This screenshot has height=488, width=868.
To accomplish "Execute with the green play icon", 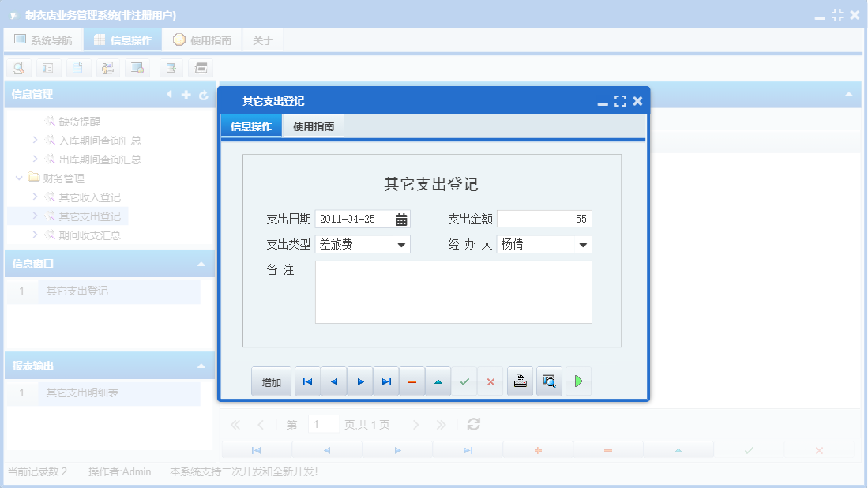I will click(x=577, y=381).
